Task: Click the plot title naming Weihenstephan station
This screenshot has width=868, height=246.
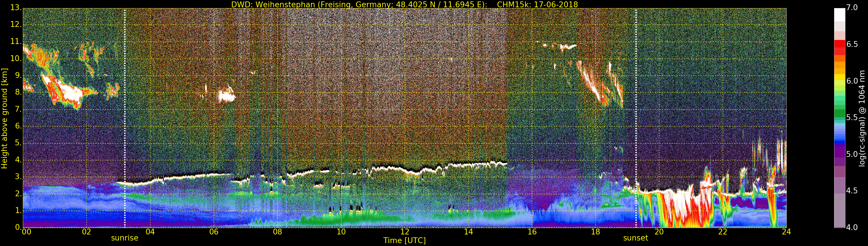Action: pyautogui.click(x=404, y=4)
